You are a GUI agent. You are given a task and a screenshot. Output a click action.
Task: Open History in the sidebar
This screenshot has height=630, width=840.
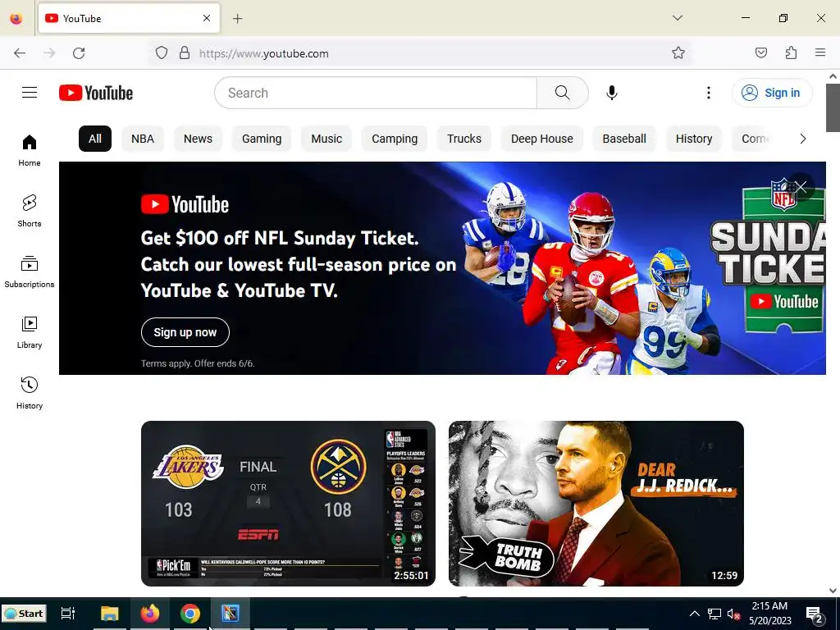pos(30,393)
